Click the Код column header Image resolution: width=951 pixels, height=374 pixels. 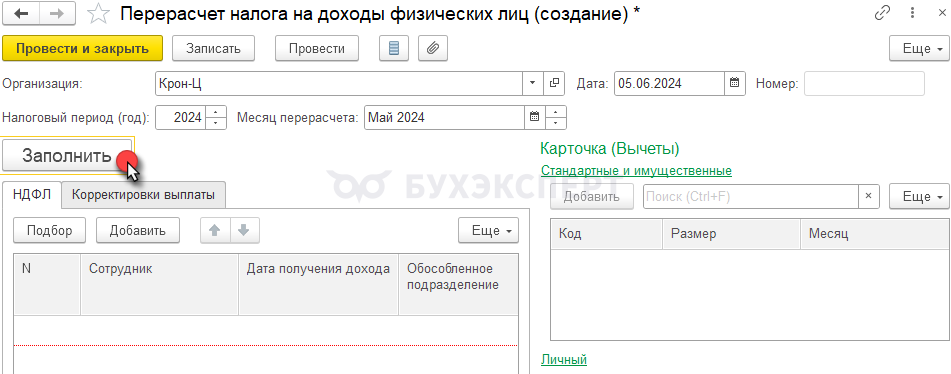point(606,233)
